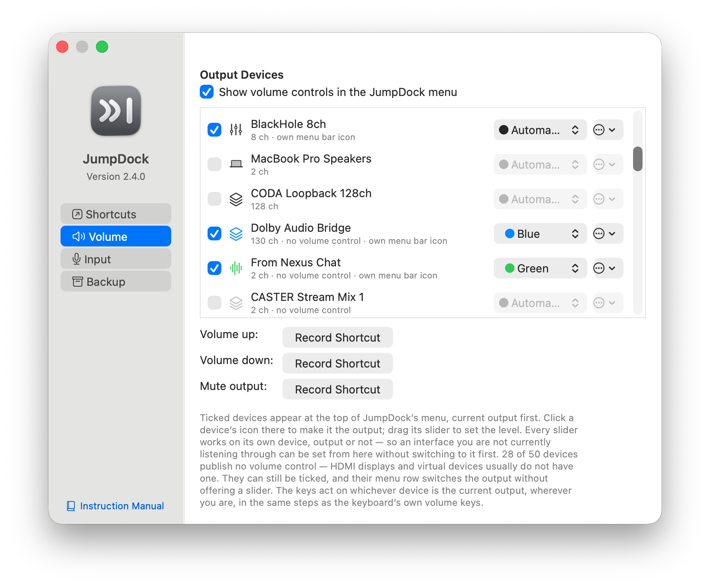This screenshot has width=710, height=588.
Task: Record a shortcut for Volume up
Action: pos(337,337)
